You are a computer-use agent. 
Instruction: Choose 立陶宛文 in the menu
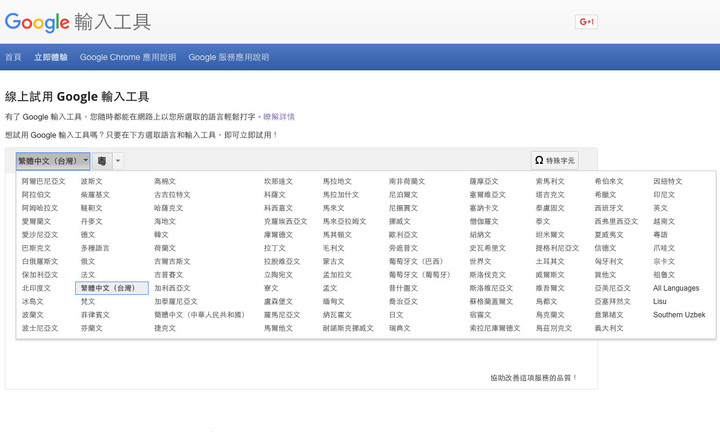pyautogui.click(x=278, y=275)
